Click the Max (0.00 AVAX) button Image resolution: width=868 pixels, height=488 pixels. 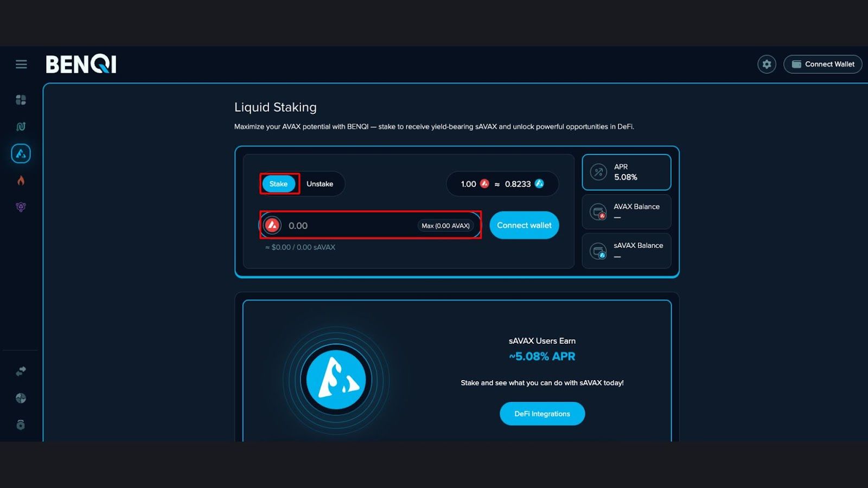[x=446, y=226]
